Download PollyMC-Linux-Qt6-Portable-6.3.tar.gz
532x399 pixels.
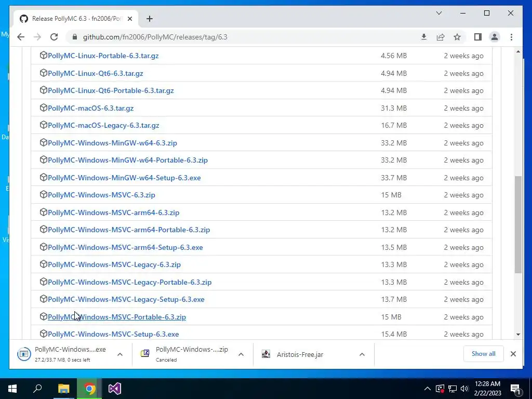click(111, 90)
